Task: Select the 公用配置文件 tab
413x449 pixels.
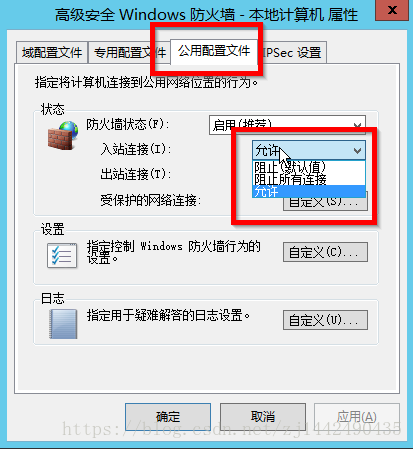Action: click(214, 51)
